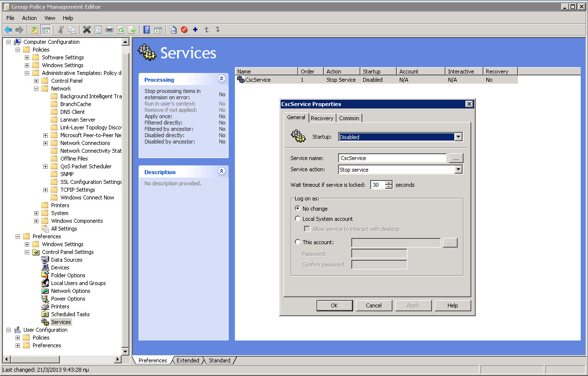Click the Refresh toolbar icon
The width and height of the screenshot is (588, 376).
[x=120, y=30]
